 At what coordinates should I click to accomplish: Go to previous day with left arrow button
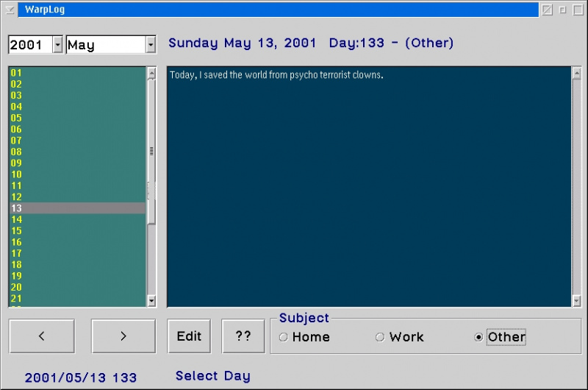pos(42,336)
